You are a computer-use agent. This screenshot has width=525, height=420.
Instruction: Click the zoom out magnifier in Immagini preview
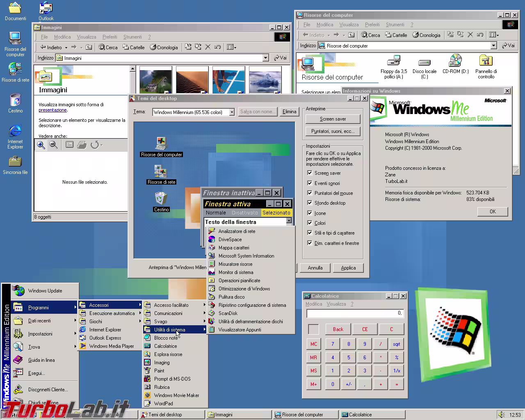pos(53,145)
